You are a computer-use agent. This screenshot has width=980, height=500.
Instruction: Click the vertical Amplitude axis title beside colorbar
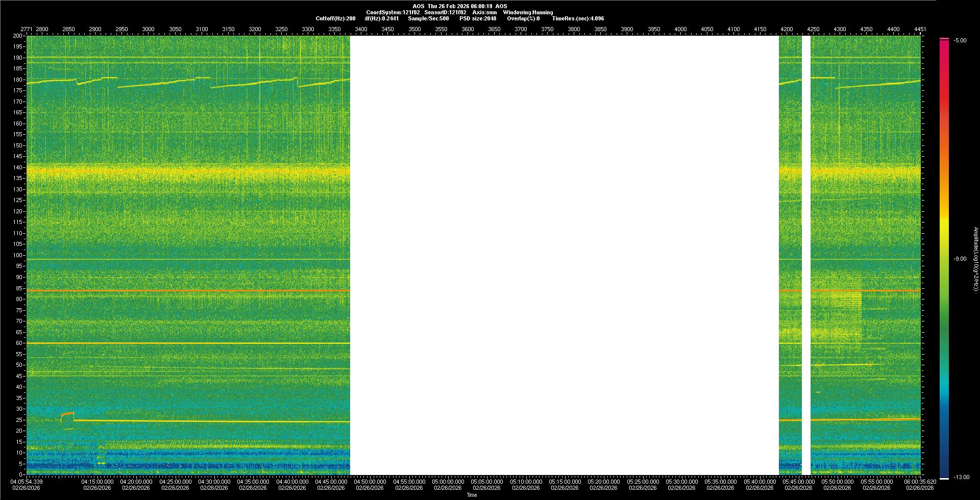click(x=975, y=259)
